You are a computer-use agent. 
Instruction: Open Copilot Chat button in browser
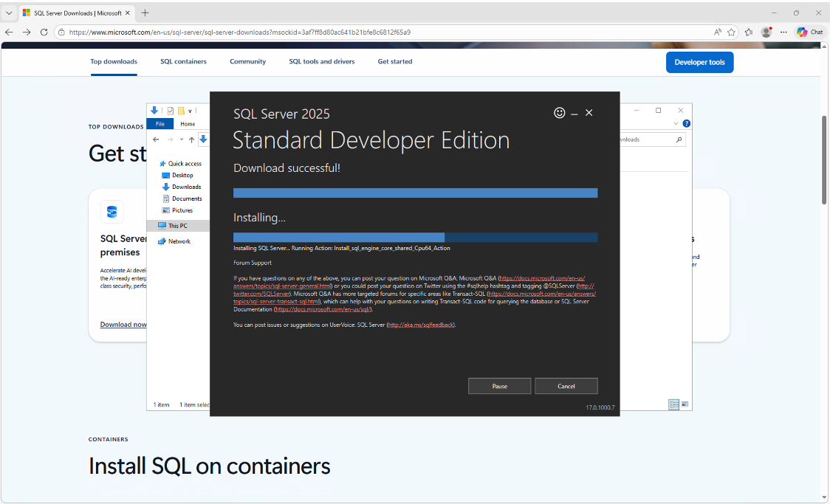click(810, 32)
